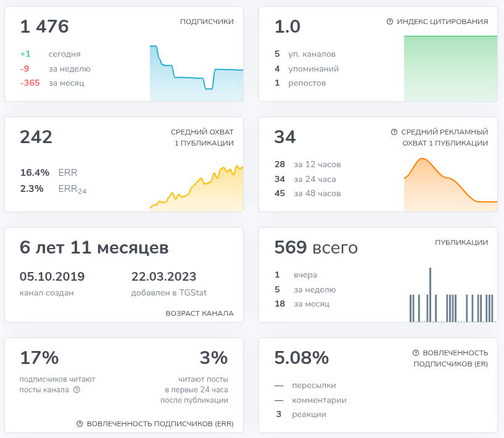Click the 'сегодня' subscribers row label
504x438 pixels.
[65, 54]
